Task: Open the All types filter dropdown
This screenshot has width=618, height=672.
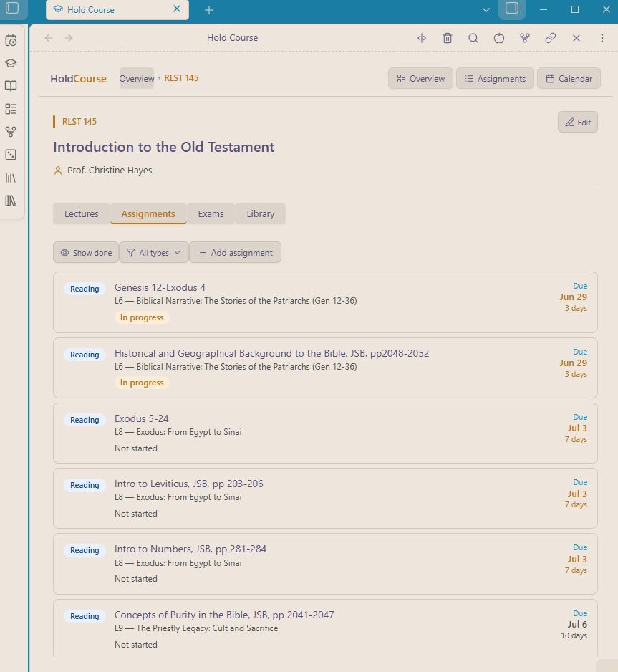Action: tap(154, 252)
